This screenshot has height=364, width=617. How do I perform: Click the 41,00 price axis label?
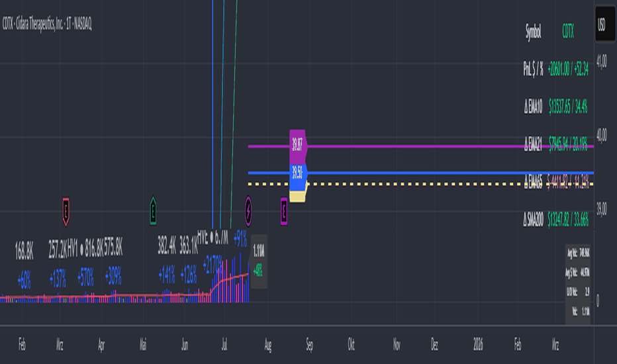point(602,61)
